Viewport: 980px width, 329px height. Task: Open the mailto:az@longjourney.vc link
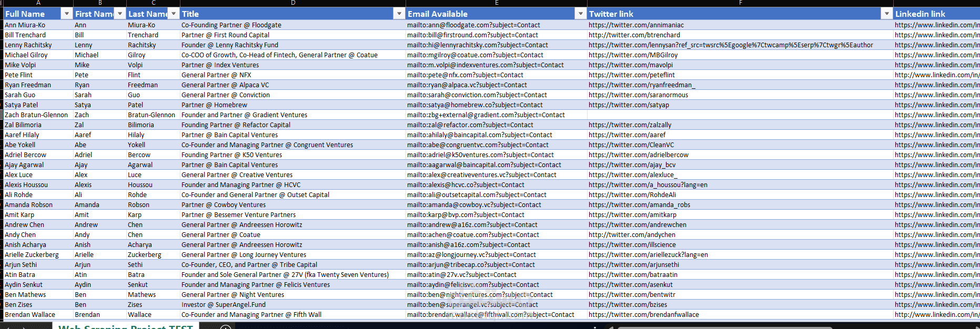point(471,254)
